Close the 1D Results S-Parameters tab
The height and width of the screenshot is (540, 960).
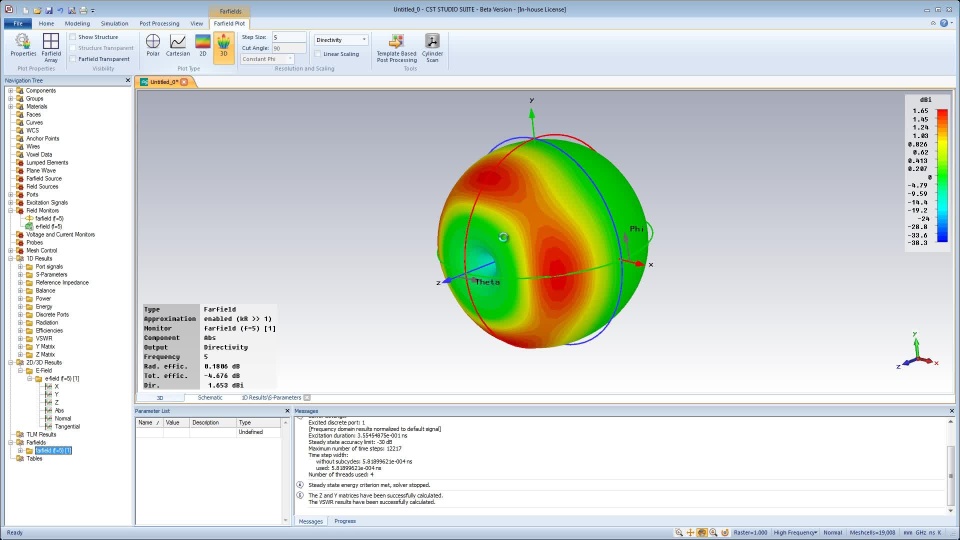(x=307, y=398)
